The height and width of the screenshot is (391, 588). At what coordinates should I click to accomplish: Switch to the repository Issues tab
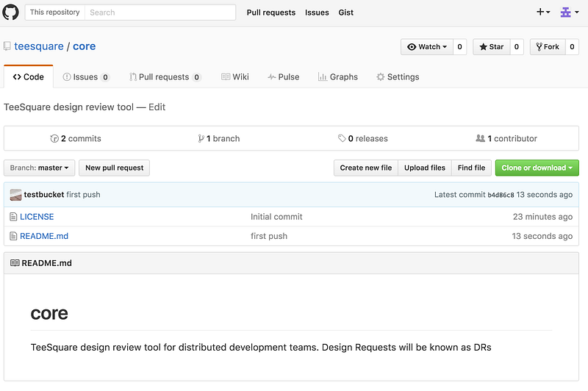point(86,77)
